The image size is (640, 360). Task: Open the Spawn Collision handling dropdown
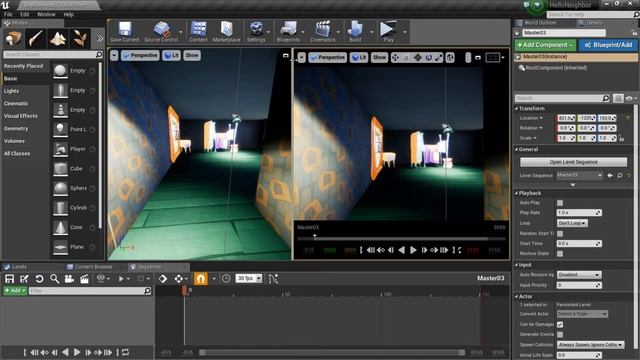(x=591, y=345)
